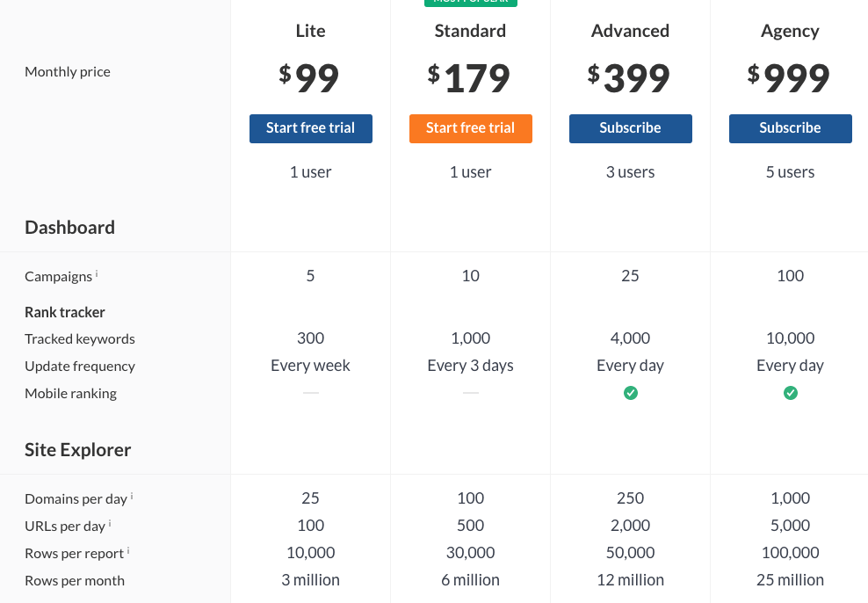Start free trial for Standard plan
Image resolution: width=868 pixels, height=603 pixels.
pyautogui.click(x=471, y=128)
